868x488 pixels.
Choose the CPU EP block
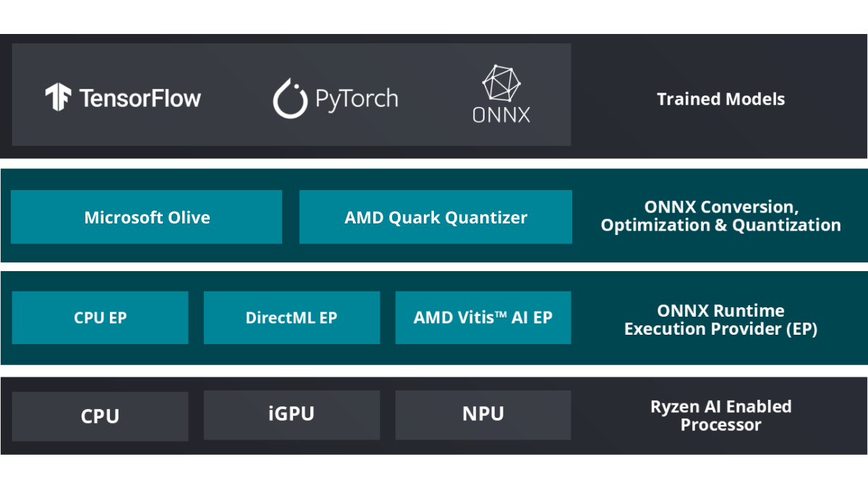100,317
